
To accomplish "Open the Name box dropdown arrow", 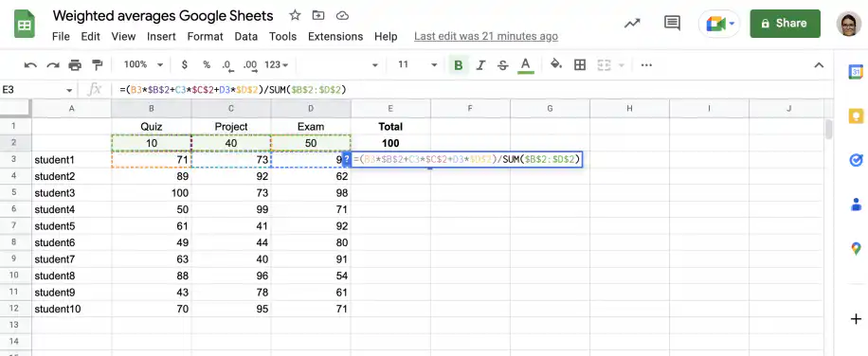I will [69, 90].
